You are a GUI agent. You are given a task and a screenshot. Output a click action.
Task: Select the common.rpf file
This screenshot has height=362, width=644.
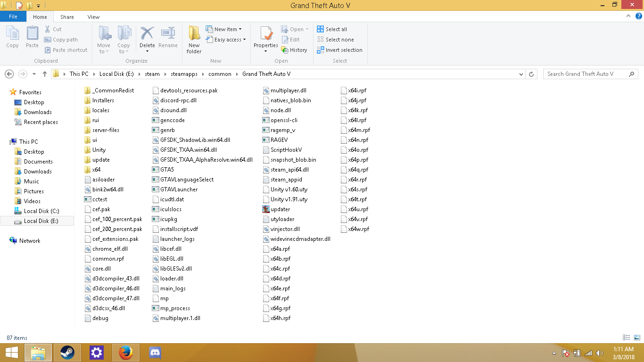point(104,259)
